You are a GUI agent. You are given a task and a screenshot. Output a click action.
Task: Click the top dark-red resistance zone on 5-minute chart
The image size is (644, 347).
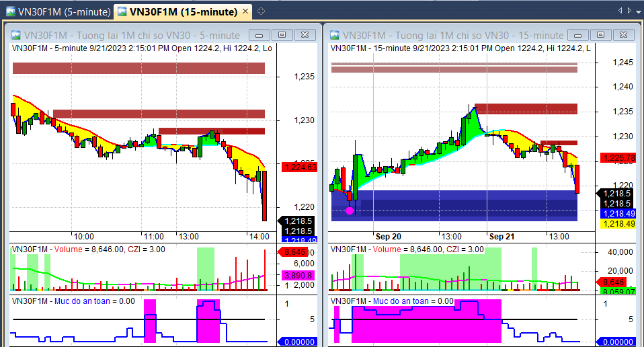139,68
